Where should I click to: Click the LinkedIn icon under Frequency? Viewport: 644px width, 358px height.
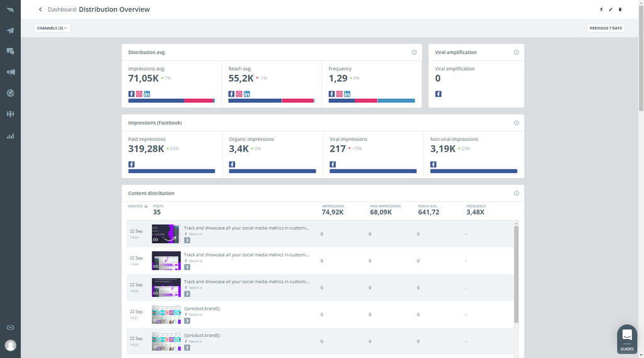click(348, 94)
